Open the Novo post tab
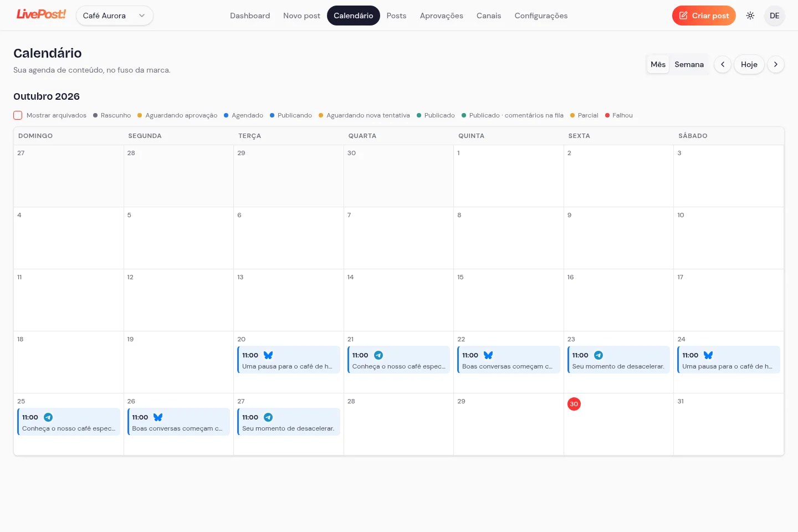This screenshot has width=798, height=532. (x=301, y=16)
